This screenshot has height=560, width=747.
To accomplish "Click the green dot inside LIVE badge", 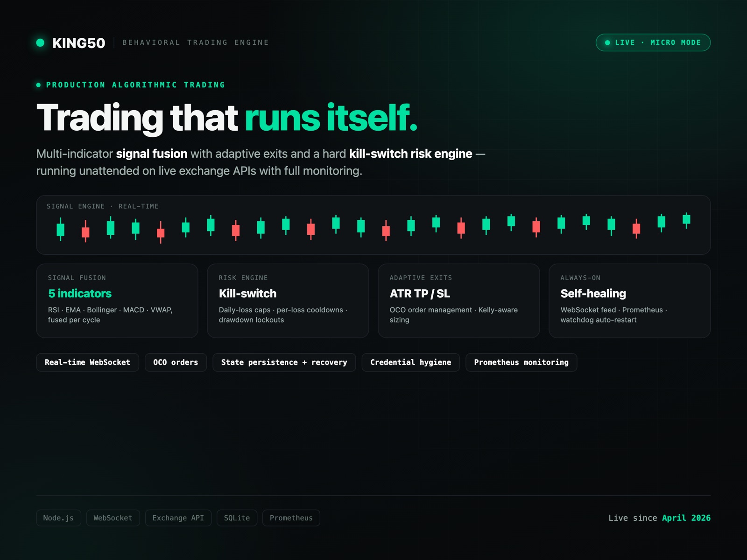I will (x=607, y=42).
